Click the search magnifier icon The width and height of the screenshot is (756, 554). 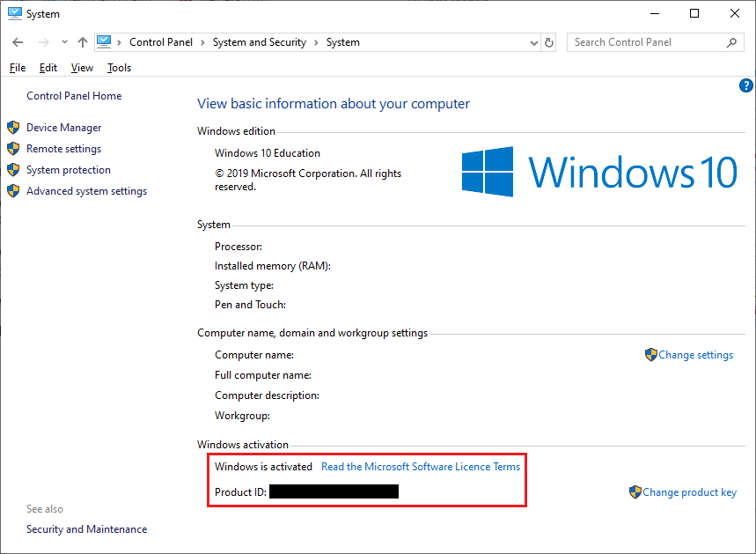coord(731,41)
